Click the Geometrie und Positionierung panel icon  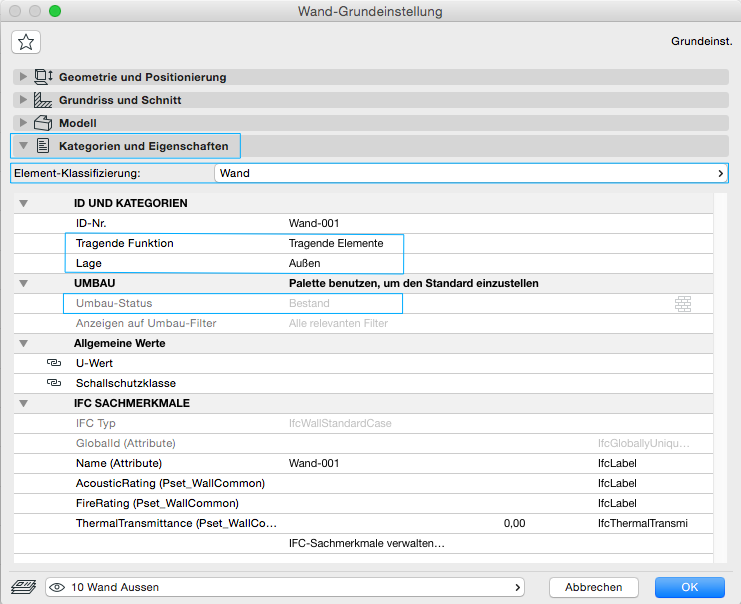[43, 77]
